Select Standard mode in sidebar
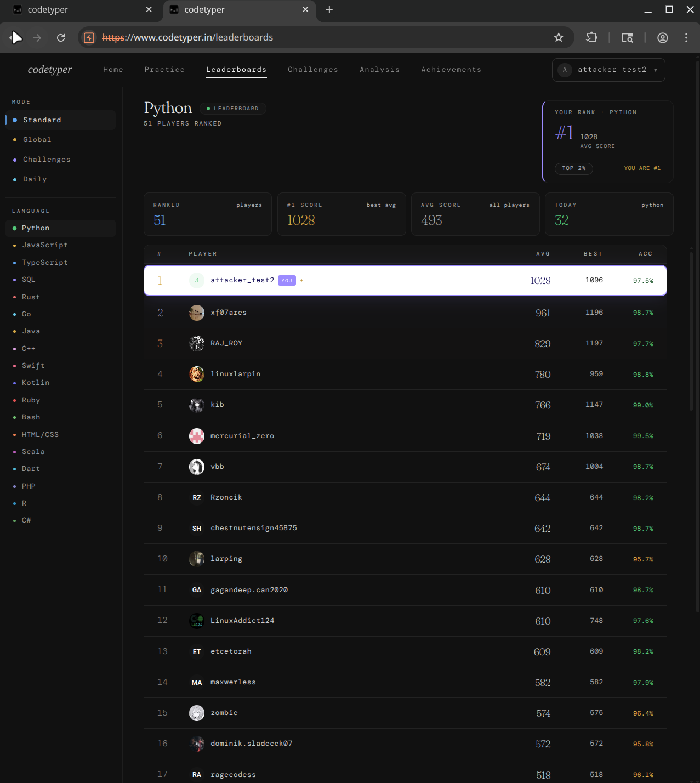The image size is (700, 783). pos(60,120)
